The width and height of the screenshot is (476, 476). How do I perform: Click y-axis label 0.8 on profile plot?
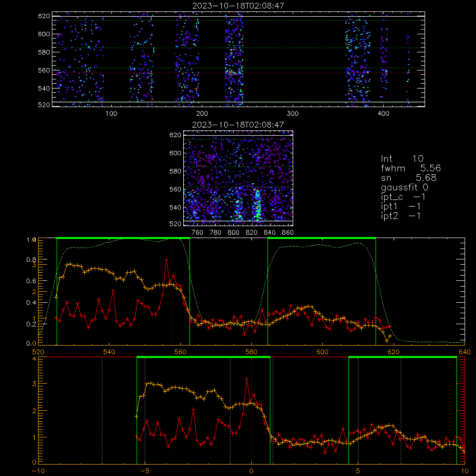[x=31, y=259]
